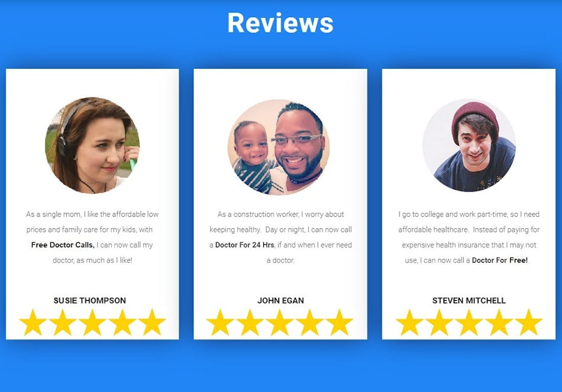Click Steven Mitchell's fifth star
The height and width of the screenshot is (392, 562).
528,322
